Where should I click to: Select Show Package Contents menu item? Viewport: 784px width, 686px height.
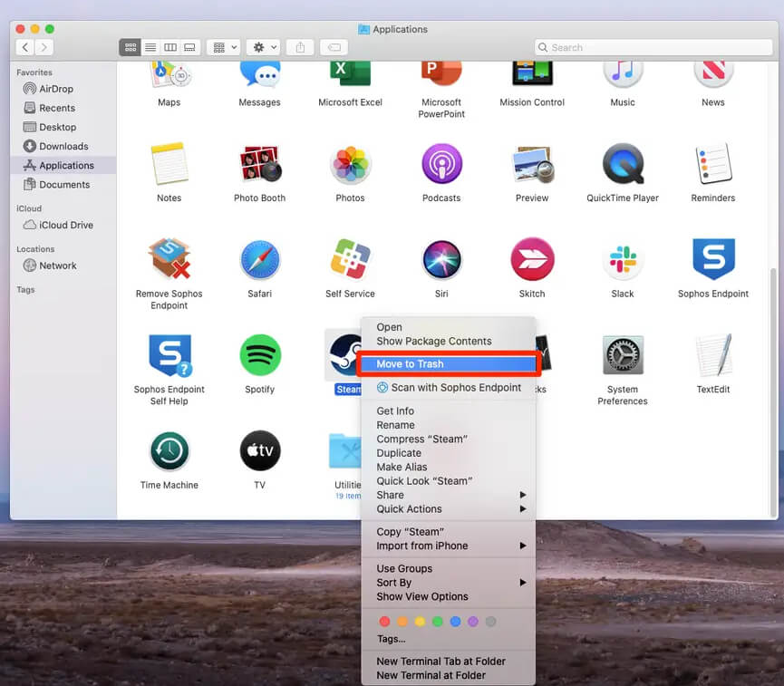click(x=434, y=342)
